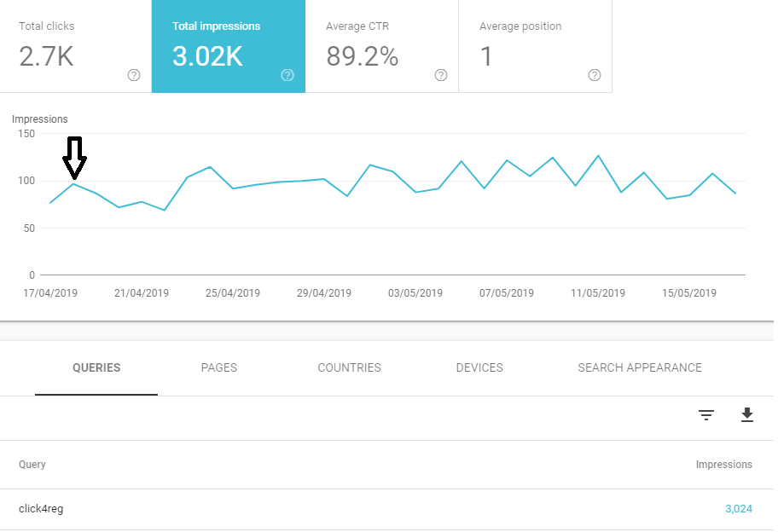Click the Impressions chart axis title

coord(40,119)
